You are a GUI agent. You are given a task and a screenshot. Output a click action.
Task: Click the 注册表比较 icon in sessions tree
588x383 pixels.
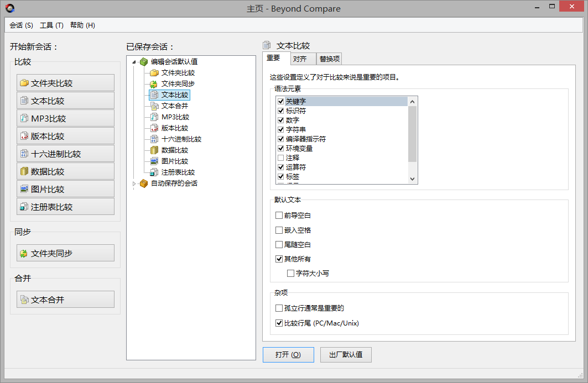click(154, 172)
